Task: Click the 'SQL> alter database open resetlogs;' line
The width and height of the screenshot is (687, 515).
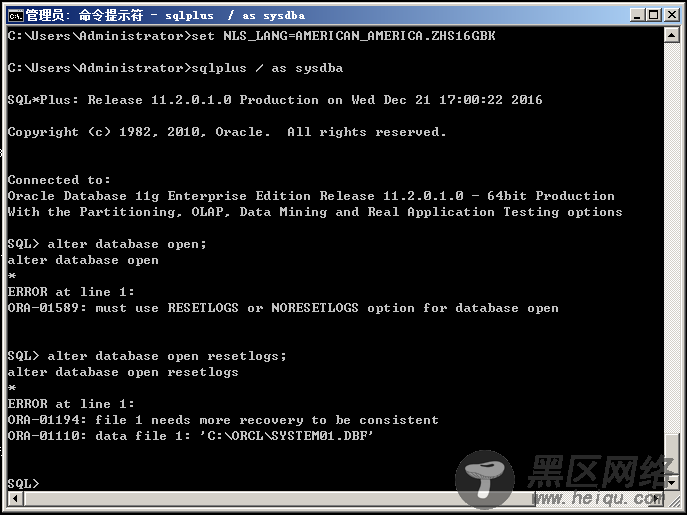Action: pos(147,356)
